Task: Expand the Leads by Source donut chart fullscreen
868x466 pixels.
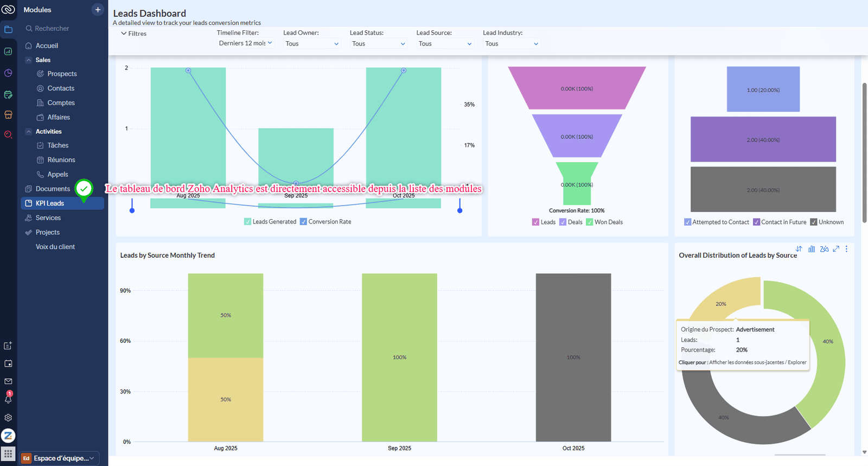Action: point(836,249)
